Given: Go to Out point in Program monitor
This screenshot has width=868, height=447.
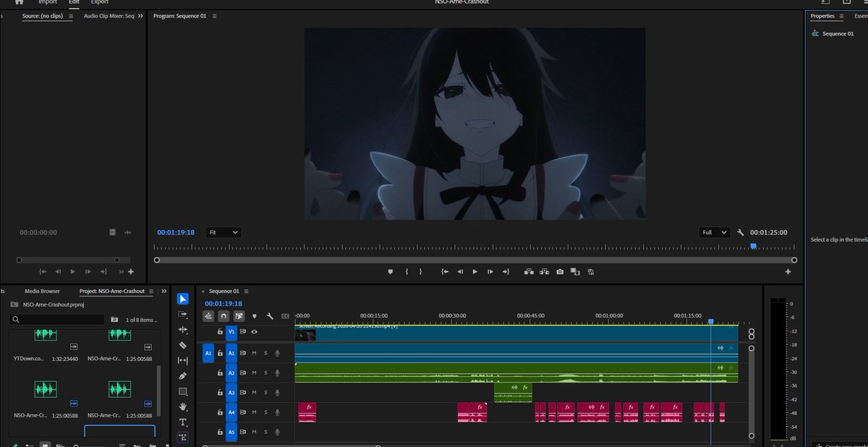Looking at the screenshot, I should click(x=506, y=271).
